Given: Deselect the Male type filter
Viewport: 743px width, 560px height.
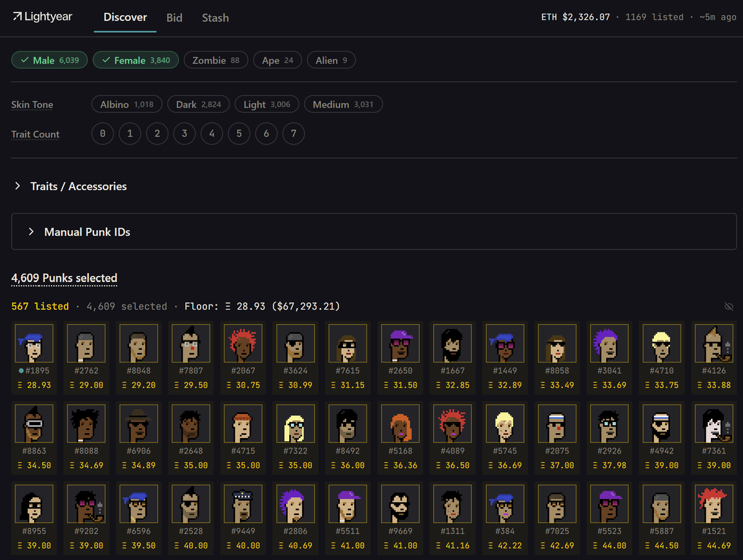Looking at the screenshot, I should pyautogui.click(x=50, y=60).
